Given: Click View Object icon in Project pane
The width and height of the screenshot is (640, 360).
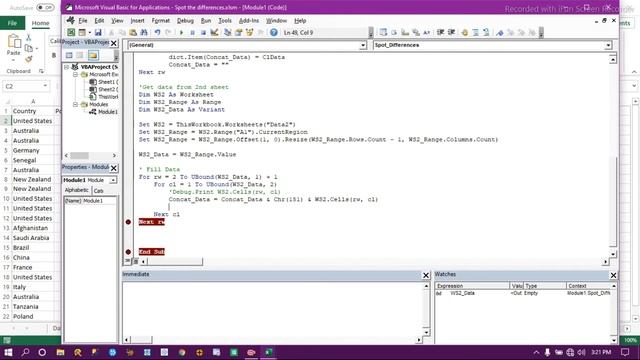Looking at the screenshot, I should [80, 55].
